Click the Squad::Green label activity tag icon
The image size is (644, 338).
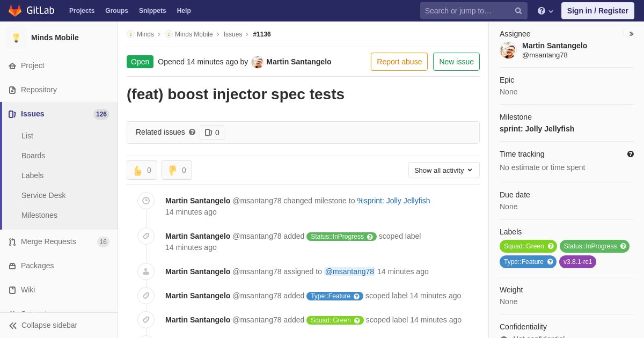[x=146, y=320]
